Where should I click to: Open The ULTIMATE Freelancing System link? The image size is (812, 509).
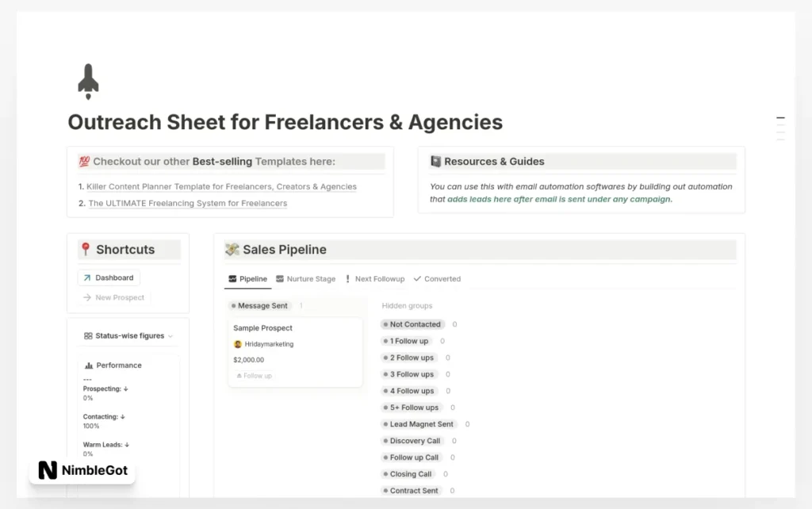tap(187, 203)
